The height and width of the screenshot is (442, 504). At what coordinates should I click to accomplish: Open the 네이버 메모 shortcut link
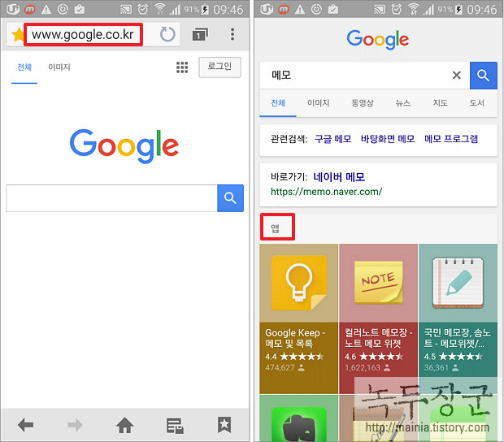339,177
